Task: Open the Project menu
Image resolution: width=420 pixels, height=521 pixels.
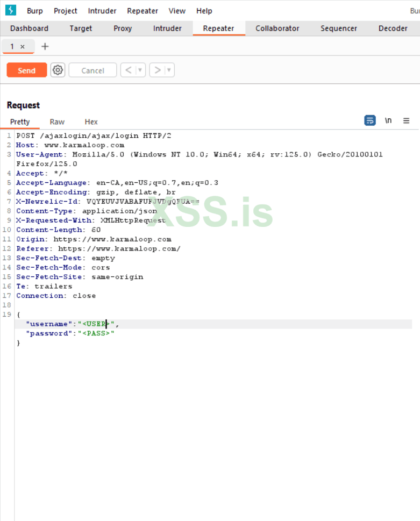Action: click(x=66, y=11)
